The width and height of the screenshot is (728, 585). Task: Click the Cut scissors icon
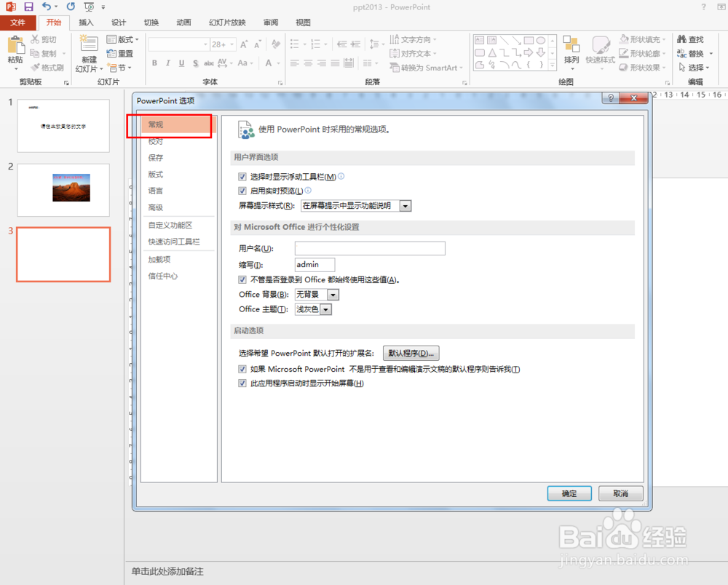tap(35, 39)
